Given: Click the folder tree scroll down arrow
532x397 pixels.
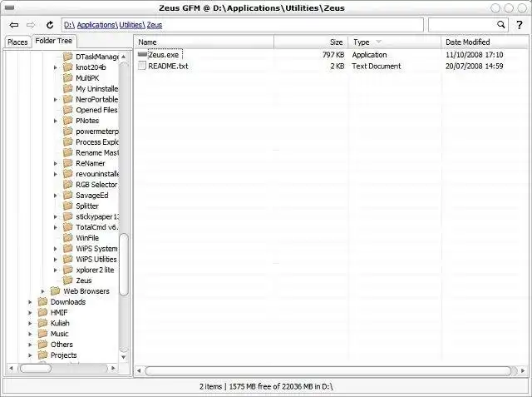Looking at the screenshot, I should (x=124, y=357).
